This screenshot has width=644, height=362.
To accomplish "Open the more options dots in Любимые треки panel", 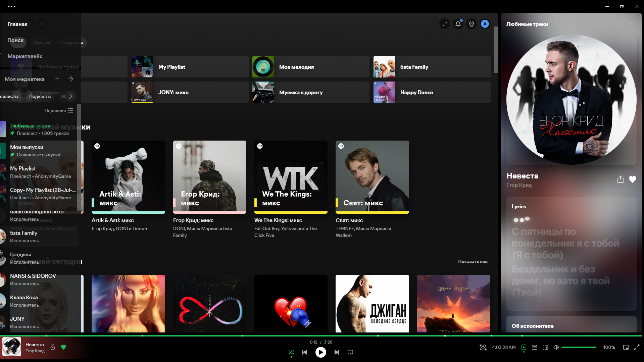I will pos(618,24).
